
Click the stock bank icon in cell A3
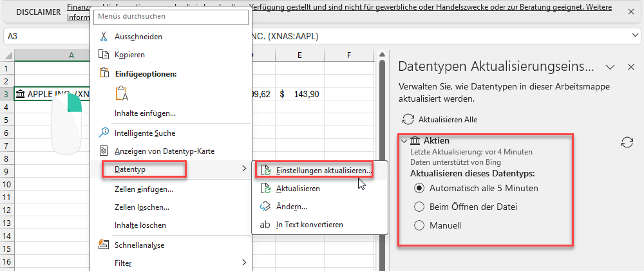20,94
